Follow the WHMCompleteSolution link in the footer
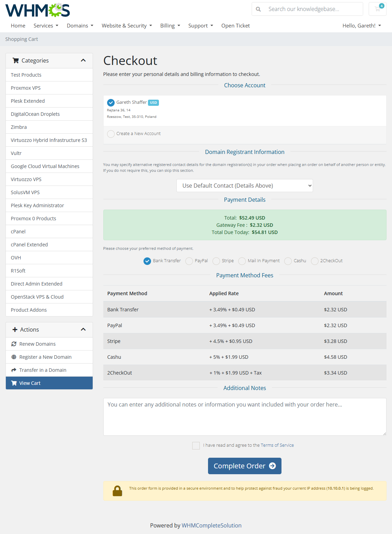392x534 pixels. pyautogui.click(x=211, y=525)
